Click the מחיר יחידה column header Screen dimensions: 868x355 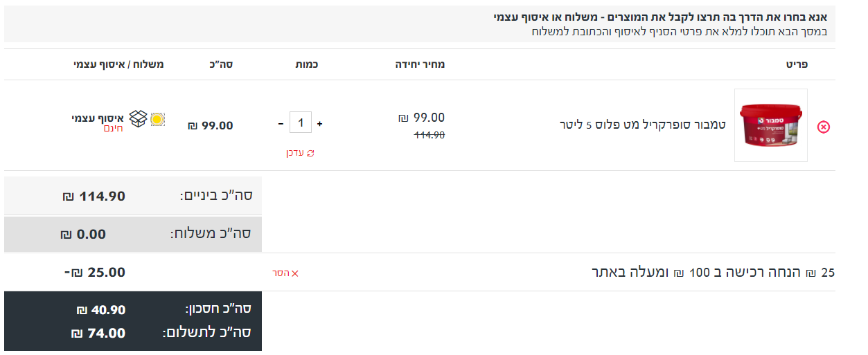point(420,64)
